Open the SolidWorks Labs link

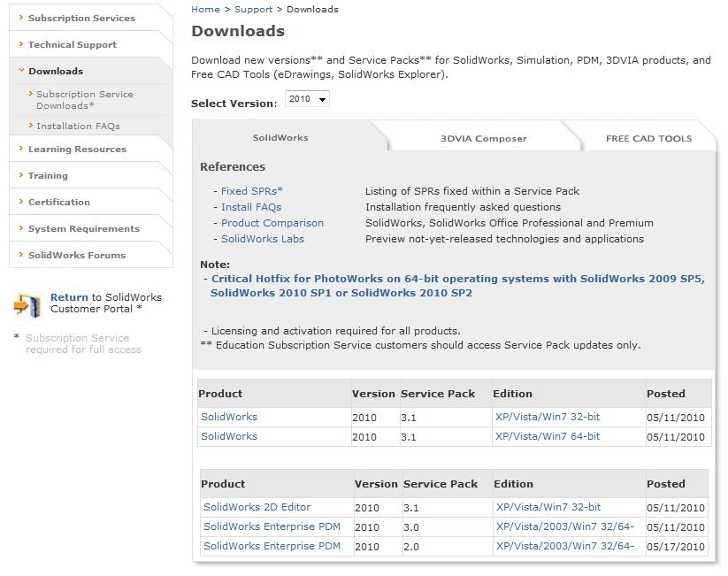[x=263, y=239]
